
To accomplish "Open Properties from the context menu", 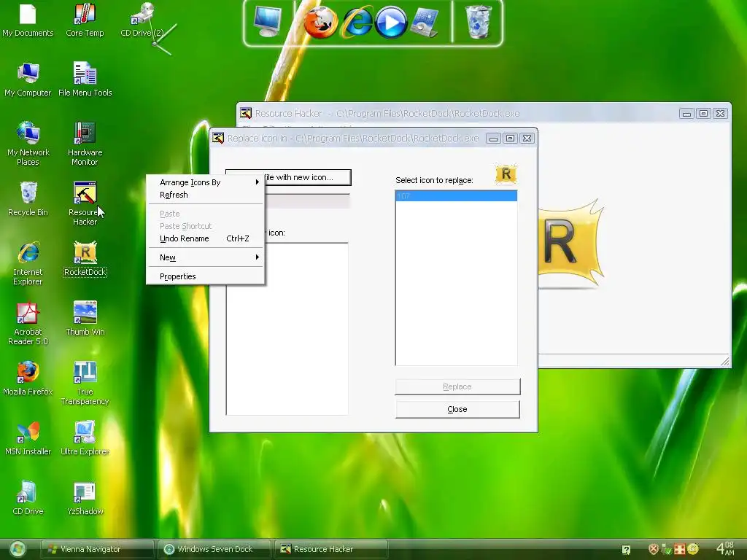I will [205, 276].
